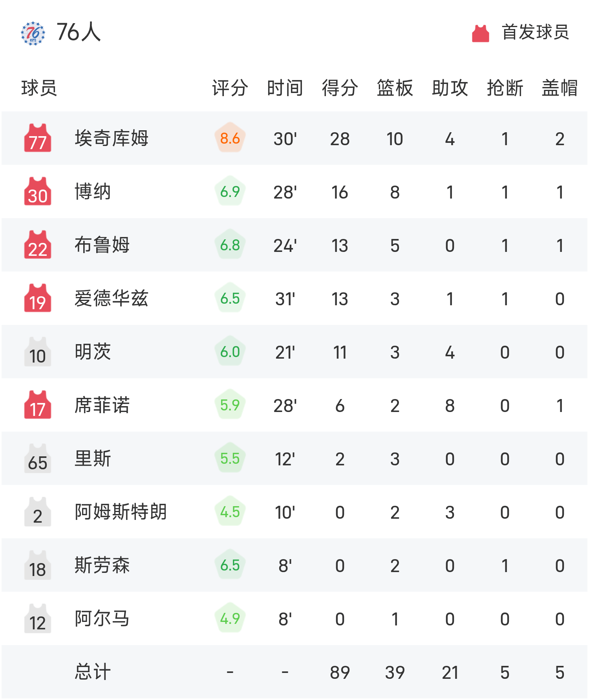Screen dimensions: 589x700
Task: Click the 8.6 rating badge
Action: tap(230, 139)
